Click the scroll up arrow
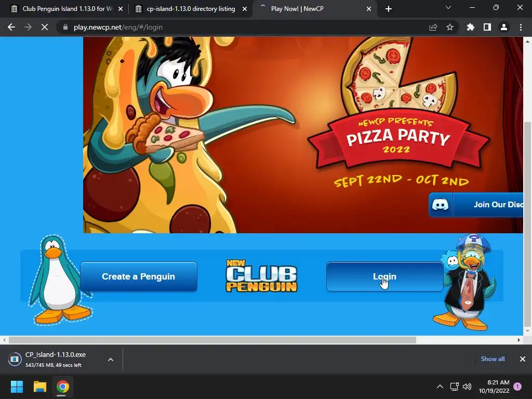The image size is (532, 399). (x=527, y=42)
